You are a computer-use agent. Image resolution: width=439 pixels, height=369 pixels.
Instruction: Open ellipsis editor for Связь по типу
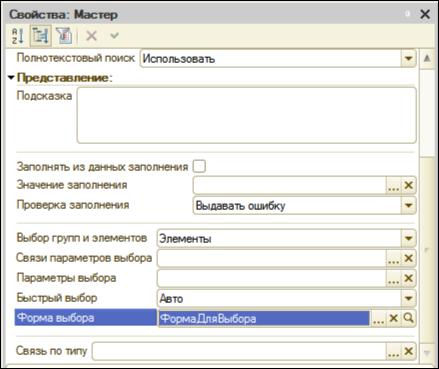pyautogui.click(x=393, y=351)
